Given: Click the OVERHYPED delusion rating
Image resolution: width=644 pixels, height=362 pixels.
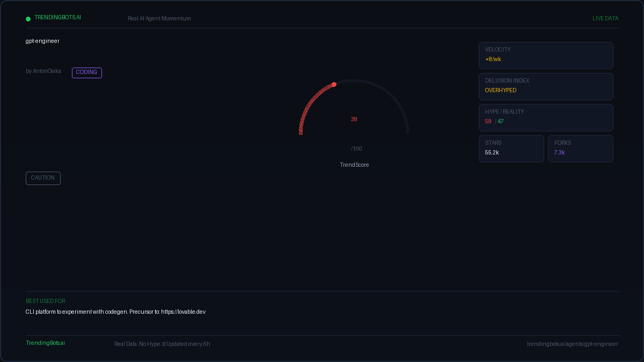Looking at the screenshot, I should pos(501,91).
